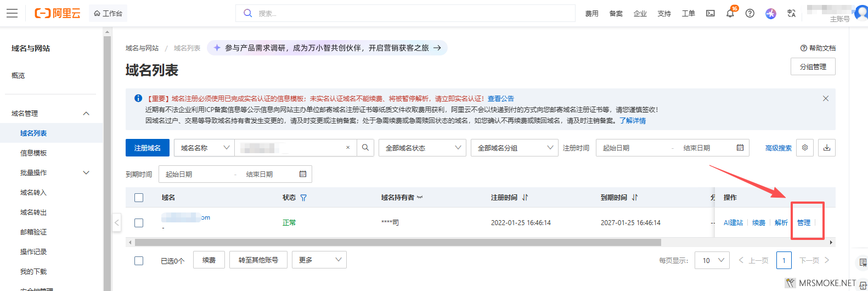This screenshot has width=868, height=291.
Task: Tick the checkbox beside 已选0个
Action: (x=139, y=261)
